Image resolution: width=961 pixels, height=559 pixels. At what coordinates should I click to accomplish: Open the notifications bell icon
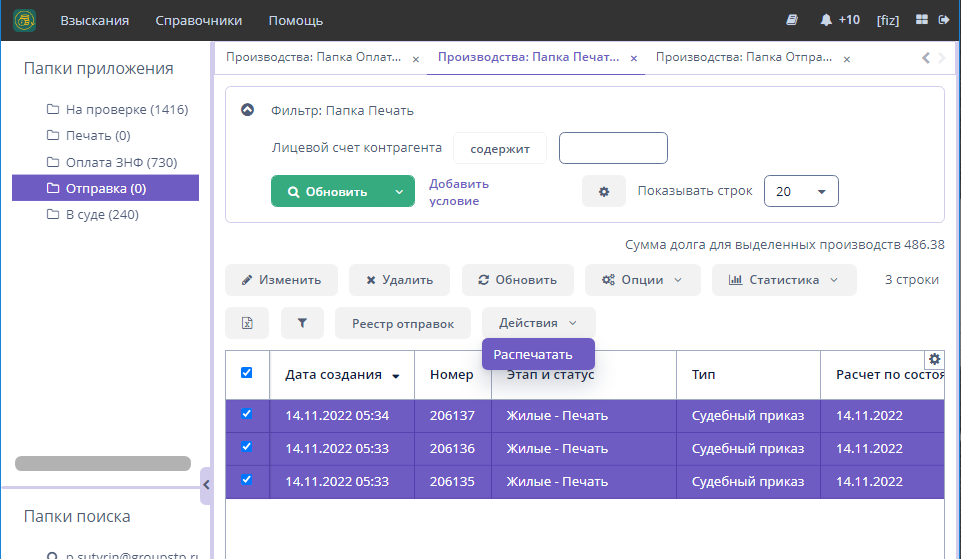826,20
